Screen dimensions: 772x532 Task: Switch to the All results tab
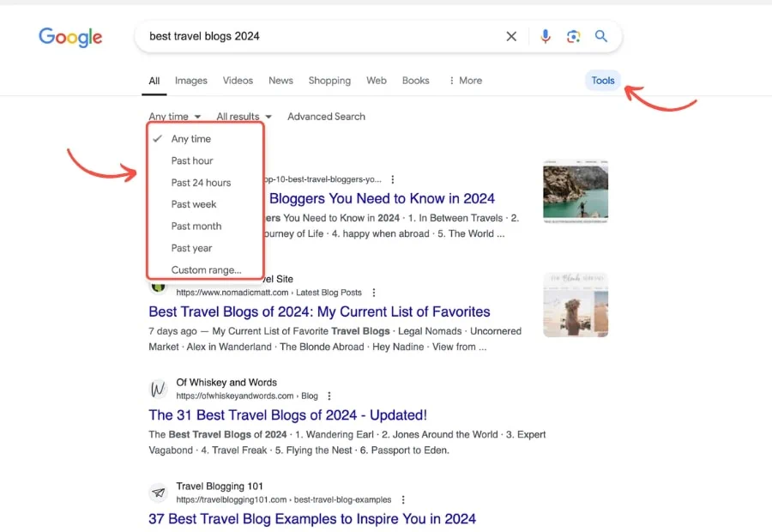coord(154,81)
